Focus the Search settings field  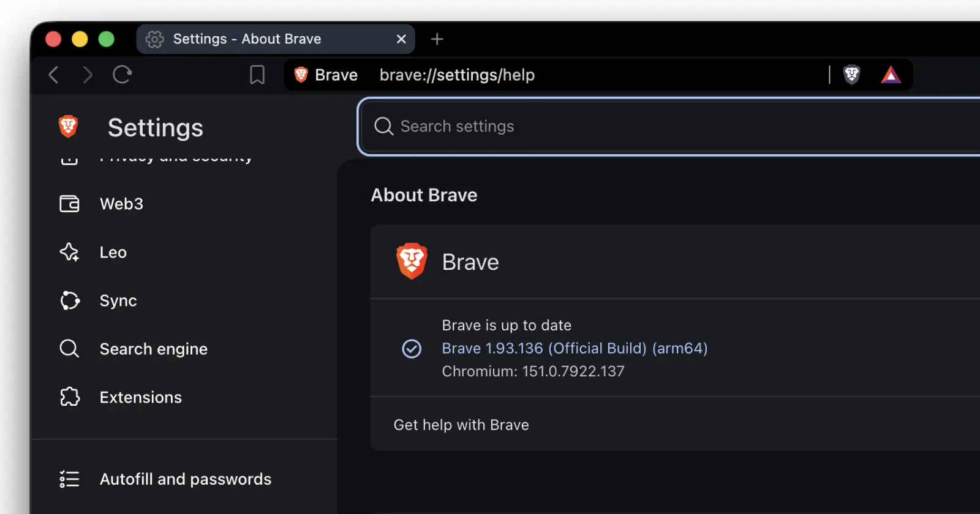coord(671,126)
